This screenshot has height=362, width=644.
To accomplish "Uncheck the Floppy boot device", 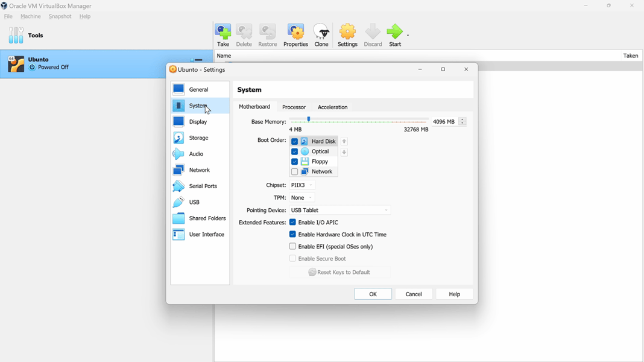I will (294, 161).
